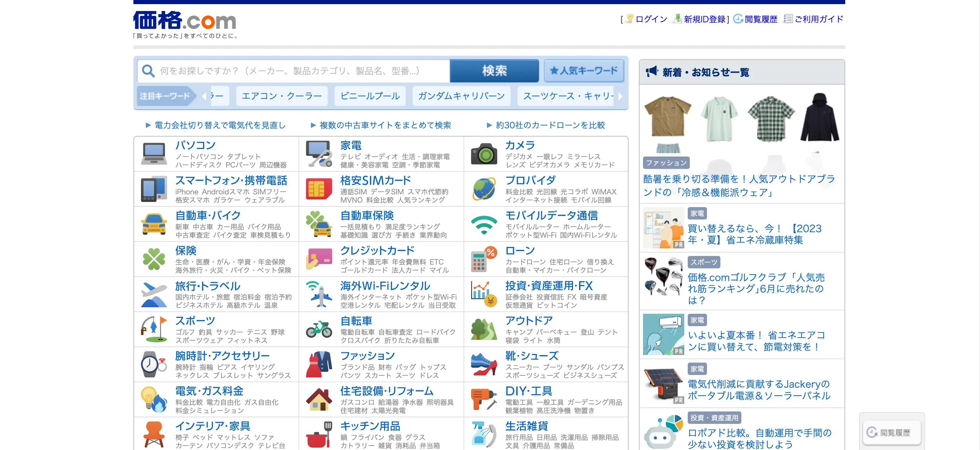Click the クレジットカード pink card icon

(x=319, y=259)
